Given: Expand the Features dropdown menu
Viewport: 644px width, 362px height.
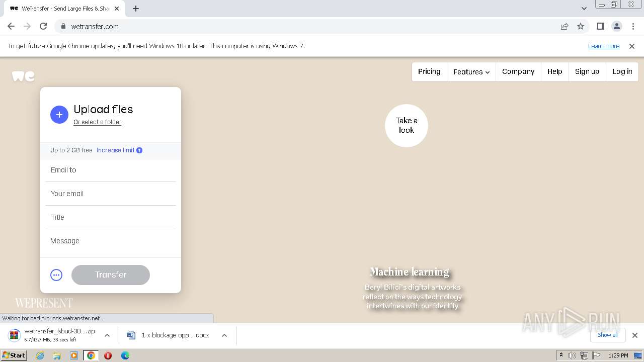Looking at the screenshot, I should point(471,72).
